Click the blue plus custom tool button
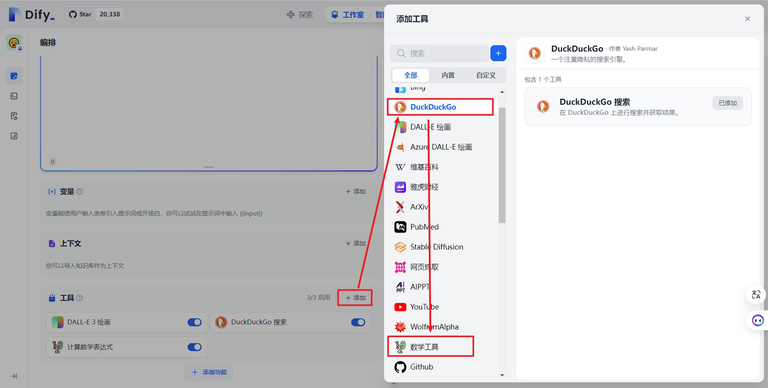The height and width of the screenshot is (388, 768). pos(498,53)
